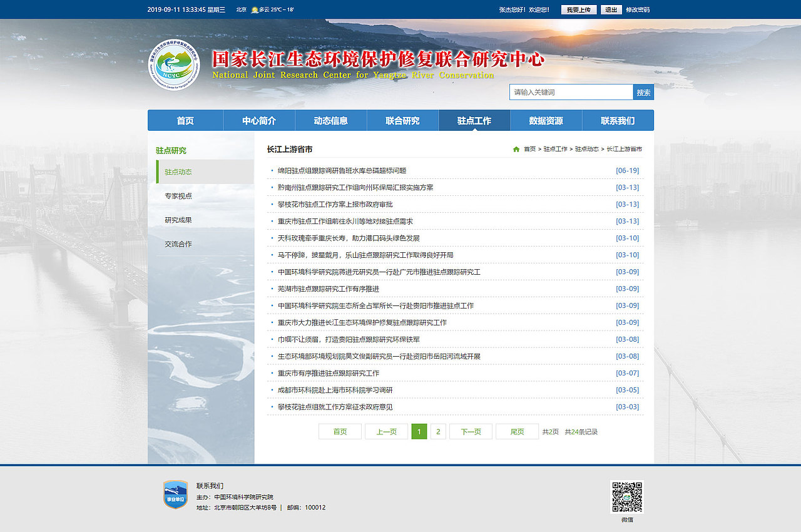Open 研究成果 from the sidebar
The image size is (801, 532).
coord(177,220)
